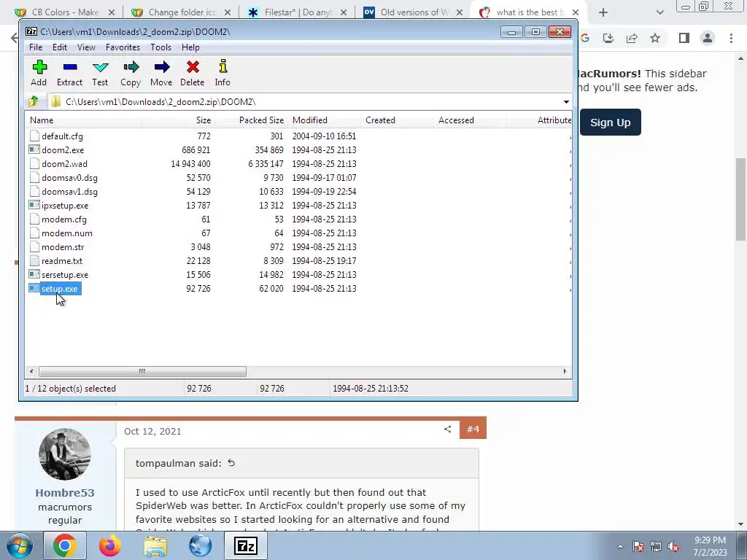
Task: Click the Chrome icon in taskbar
Action: [65, 545]
